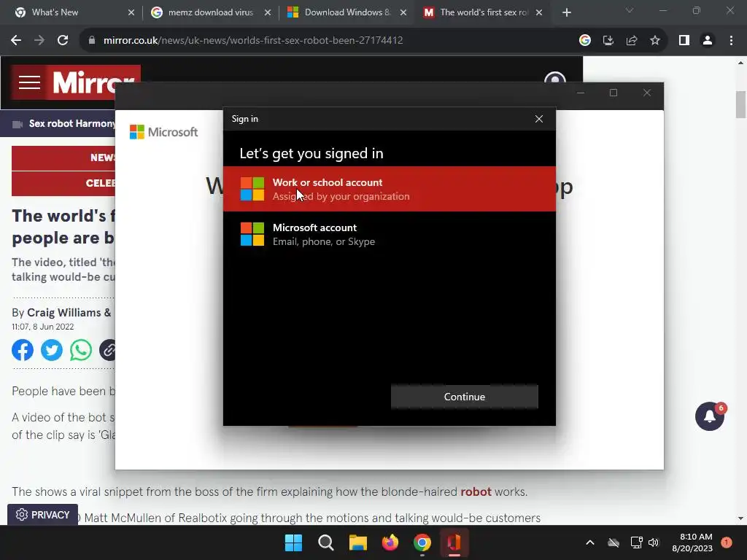747x560 pixels.
Task: Open OneDrive icon in system tray
Action: [614, 542]
